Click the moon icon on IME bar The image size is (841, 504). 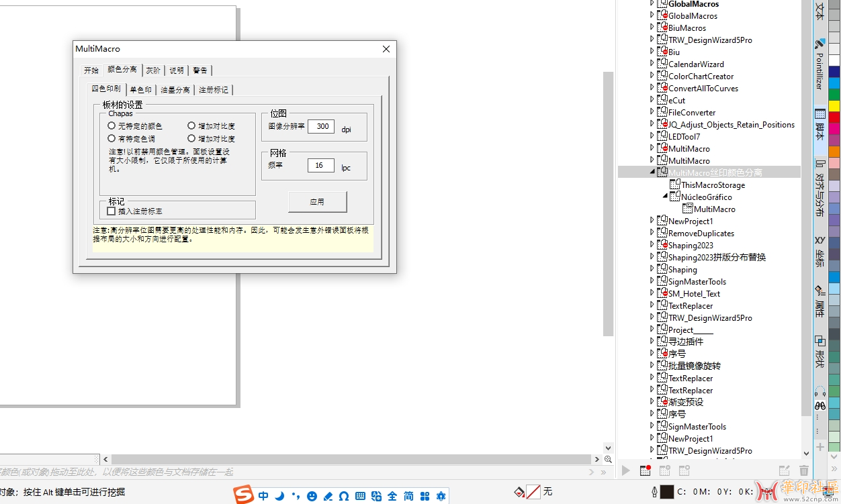[x=279, y=496]
